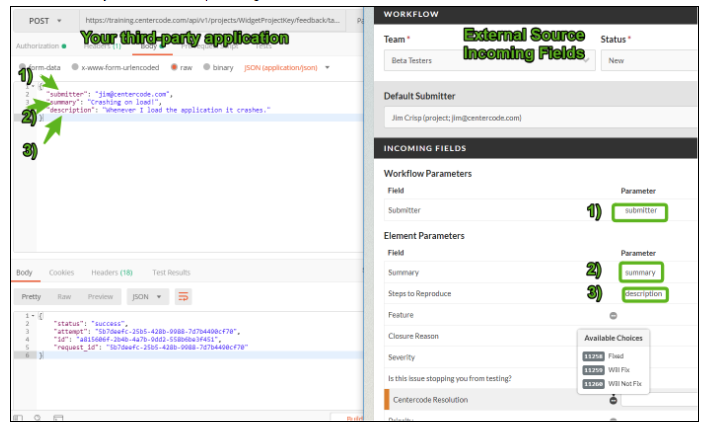
Task: Click the "submitter" key in request body
Action: (66, 94)
